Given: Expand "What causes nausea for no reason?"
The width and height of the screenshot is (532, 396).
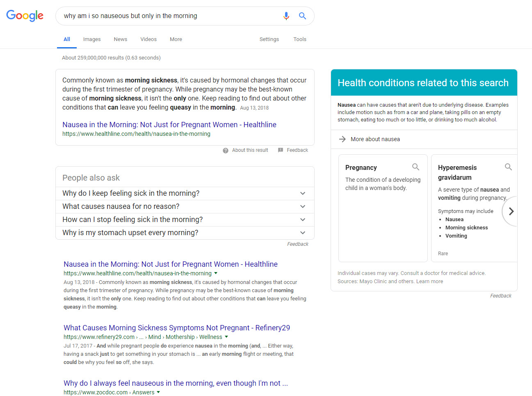Looking at the screenshot, I should pyautogui.click(x=303, y=206).
